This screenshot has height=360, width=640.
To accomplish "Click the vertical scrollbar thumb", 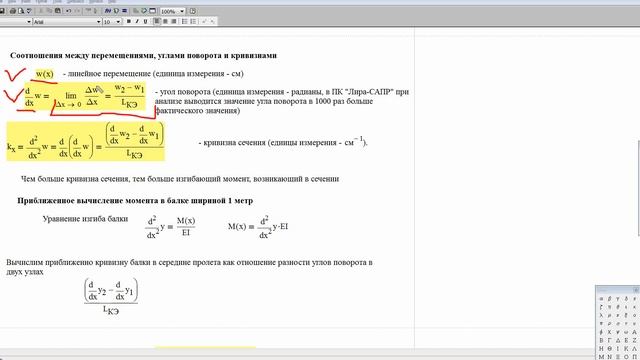I will 638,188.
